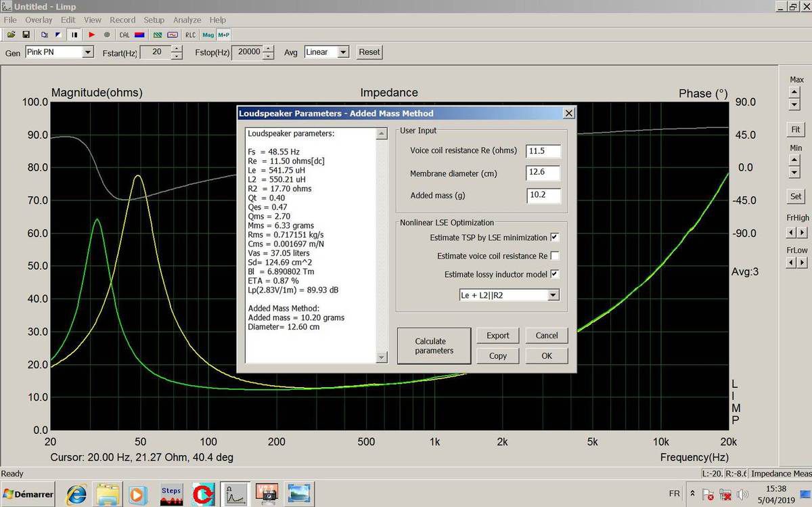Open the Edit menu
This screenshot has width=812, height=507.
click(68, 20)
